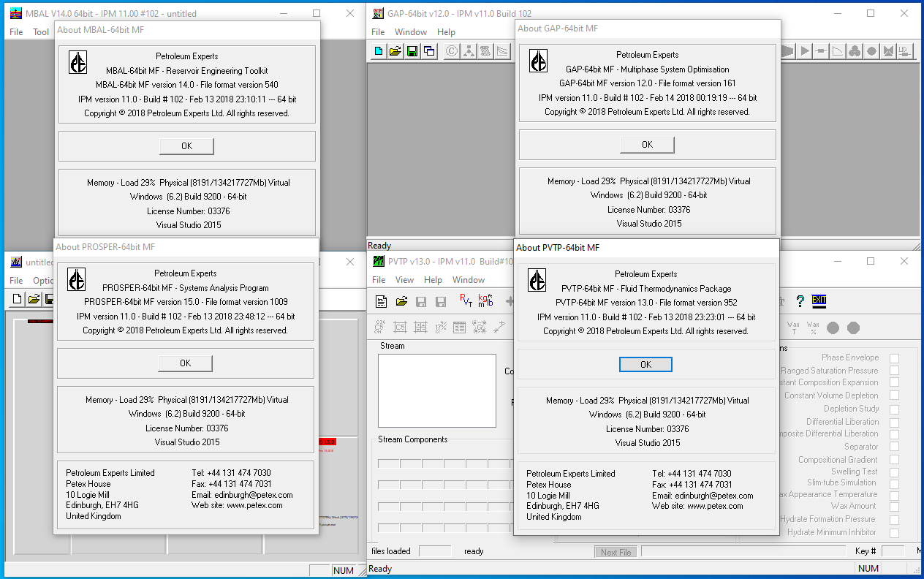Click New document icon in PVTP toolbar

pyautogui.click(x=381, y=301)
